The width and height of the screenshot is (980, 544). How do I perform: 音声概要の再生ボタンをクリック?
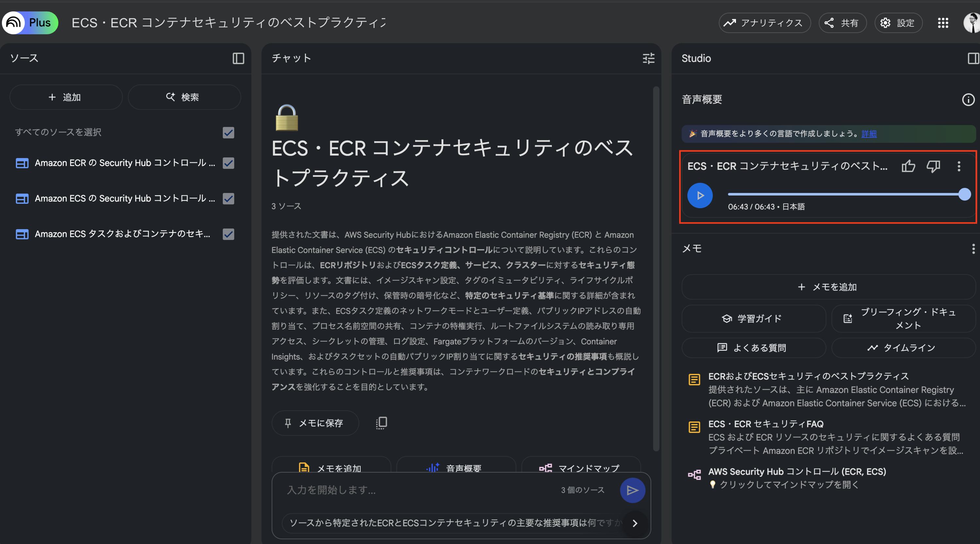click(700, 195)
